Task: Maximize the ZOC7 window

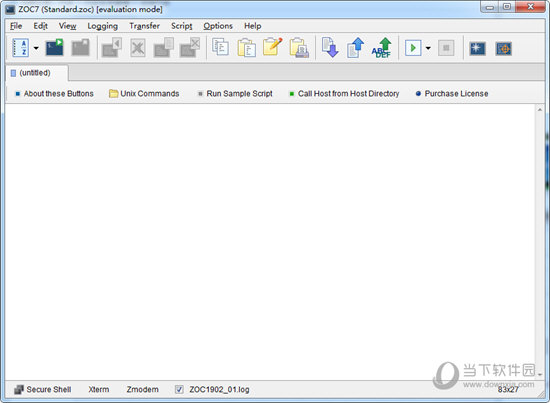Action: click(x=507, y=7)
